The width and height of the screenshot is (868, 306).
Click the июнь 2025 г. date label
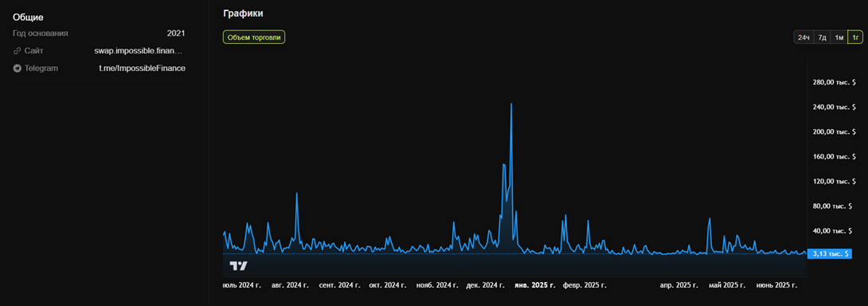776,285
